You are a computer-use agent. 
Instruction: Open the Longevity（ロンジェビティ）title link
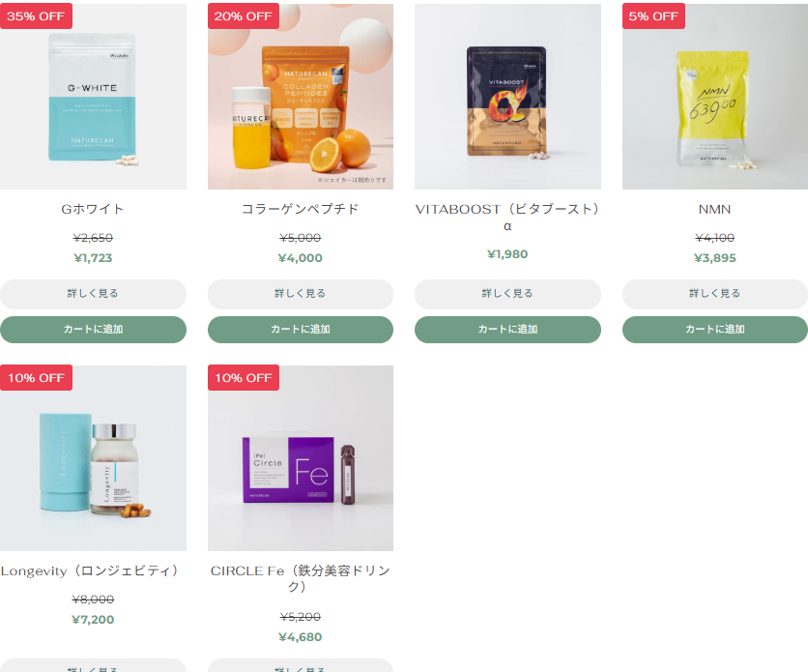(91, 571)
